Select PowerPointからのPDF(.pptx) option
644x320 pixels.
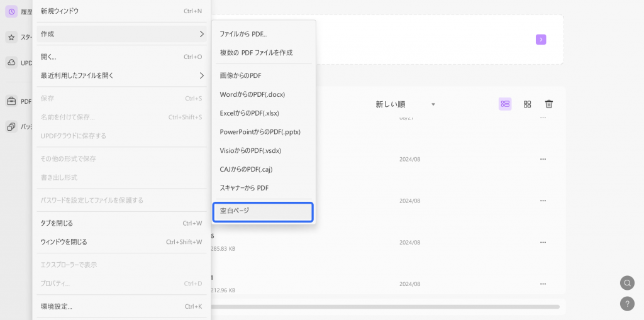click(264, 132)
